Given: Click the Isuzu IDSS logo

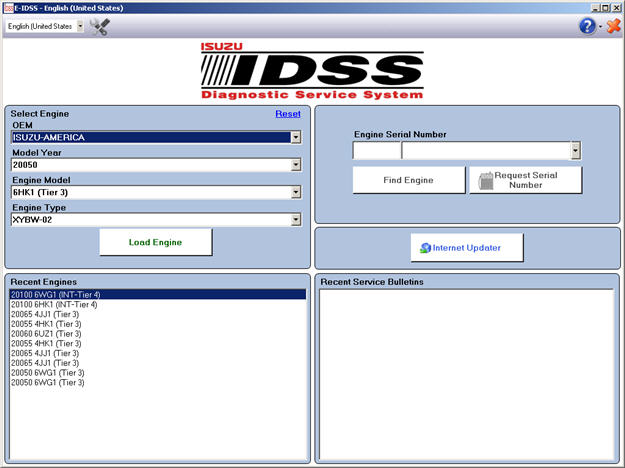Looking at the screenshot, I should (312, 70).
